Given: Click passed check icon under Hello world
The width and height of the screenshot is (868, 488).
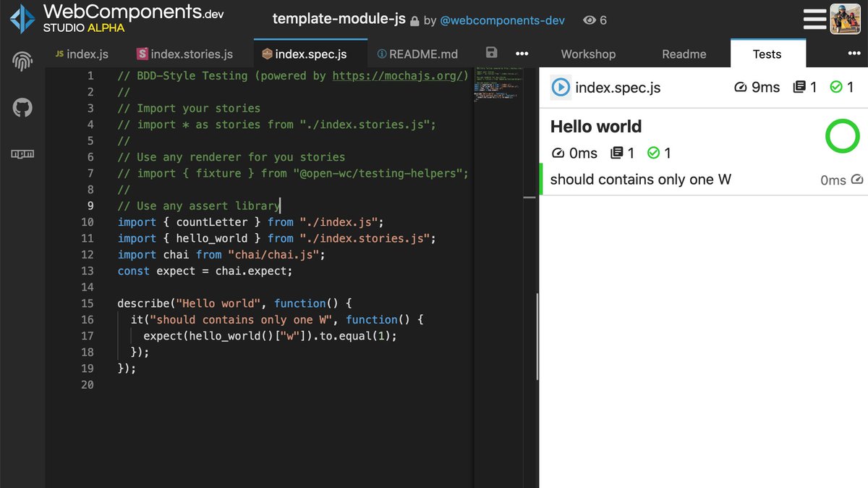Looking at the screenshot, I should 653,153.
